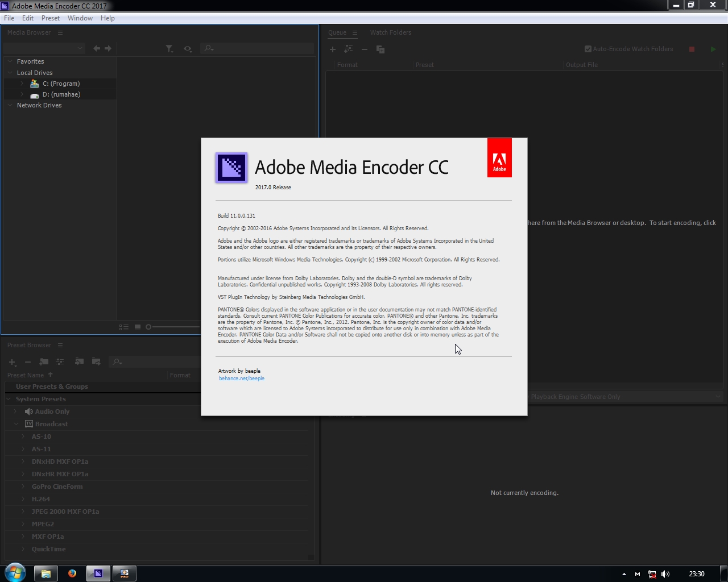Select the QuickTime preset folder
Viewport: 728px width, 582px height.
click(49, 549)
